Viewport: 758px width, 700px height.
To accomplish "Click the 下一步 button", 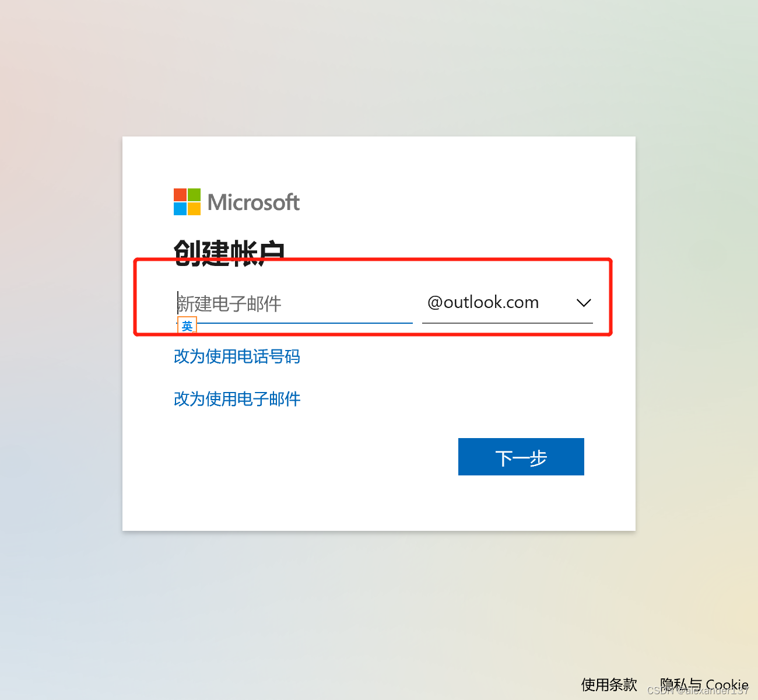I will (521, 457).
